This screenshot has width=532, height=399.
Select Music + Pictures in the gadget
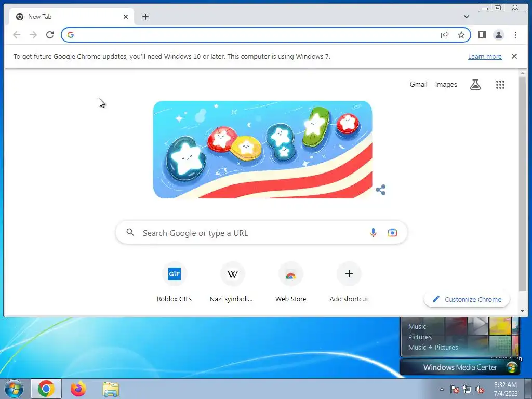433,347
